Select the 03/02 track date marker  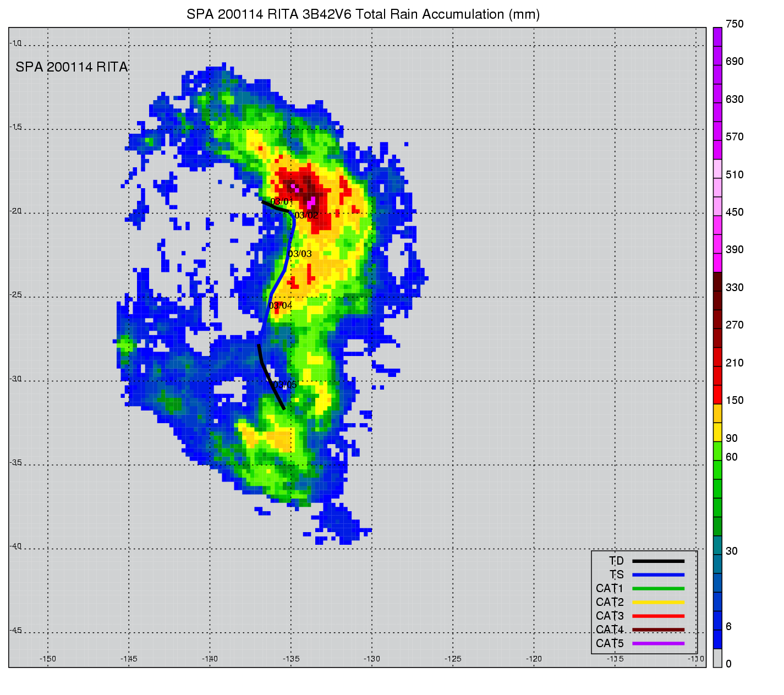click(306, 215)
